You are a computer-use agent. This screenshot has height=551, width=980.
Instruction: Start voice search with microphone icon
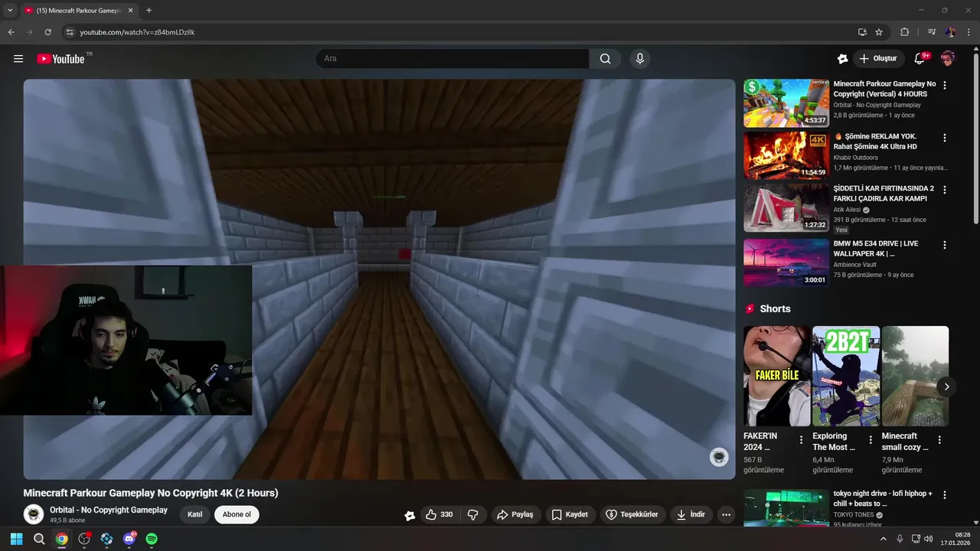[x=640, y=59]
